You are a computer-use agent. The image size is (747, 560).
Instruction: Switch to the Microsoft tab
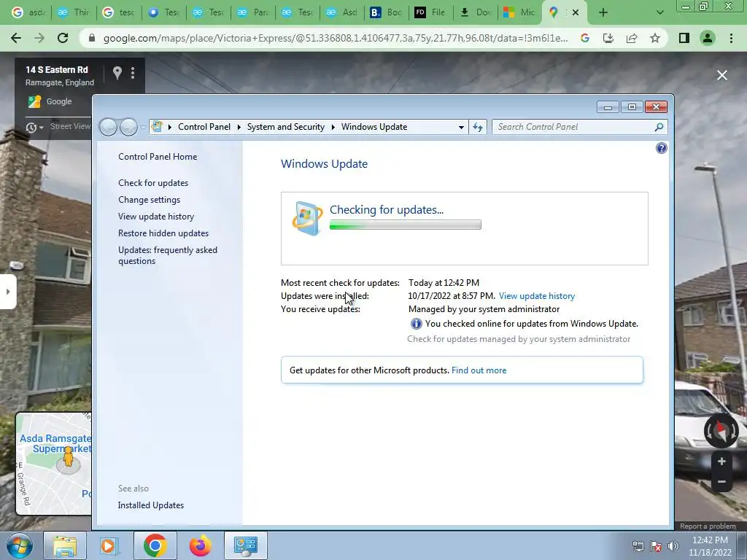click(519, 12)
